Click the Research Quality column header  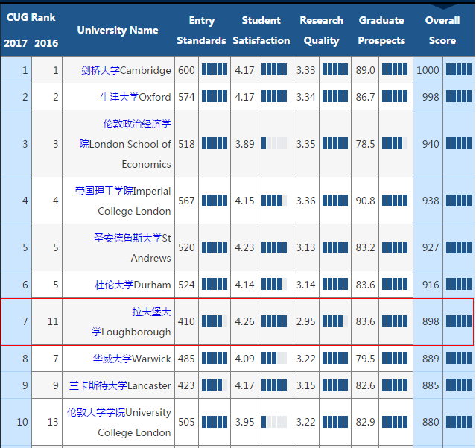pos(322,31)
